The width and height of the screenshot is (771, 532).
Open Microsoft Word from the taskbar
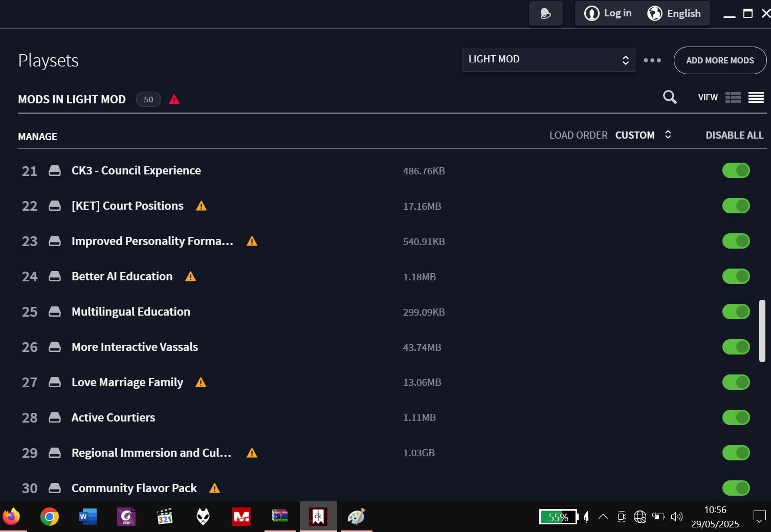88,517
